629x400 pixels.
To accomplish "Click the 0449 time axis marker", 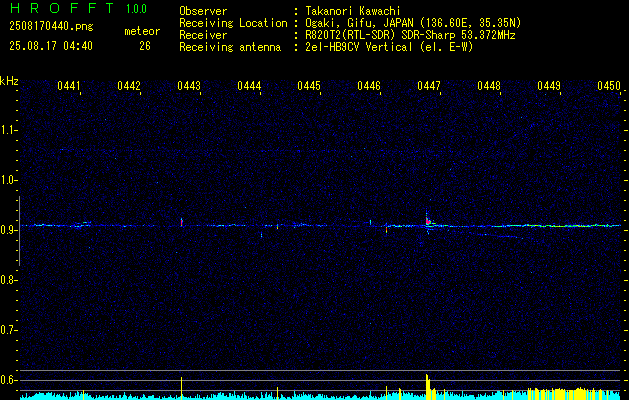I will (549, 85).
